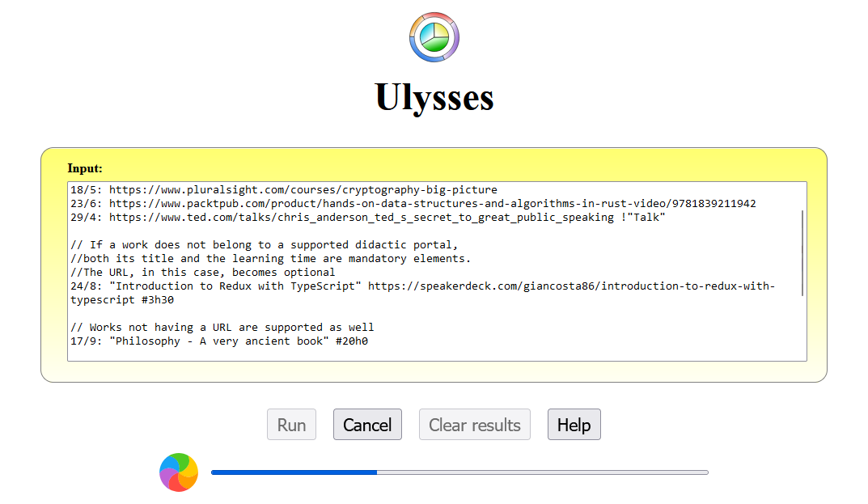This screenshot has width=868, height=504.
Task: Click the comment 'If a work does not belong'
Action: tap(264, 245)
